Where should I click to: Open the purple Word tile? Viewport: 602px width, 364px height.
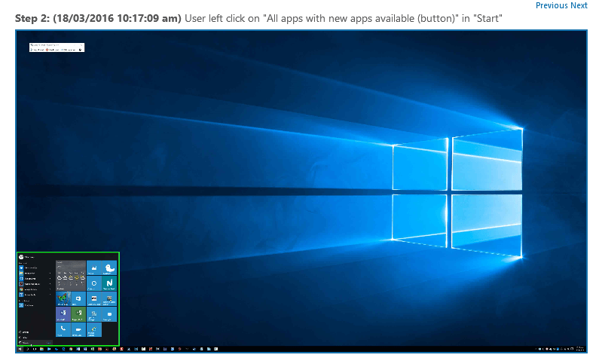(63, 314)
